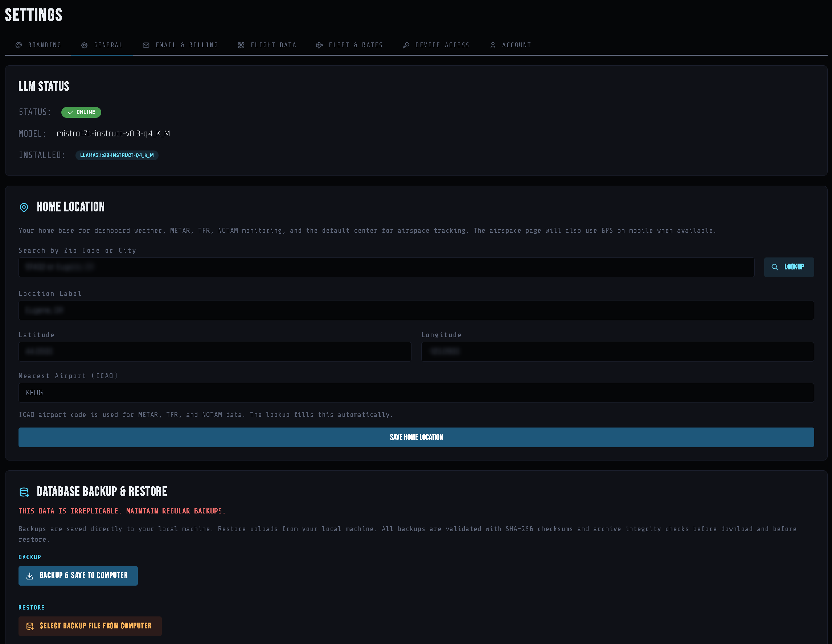The image size is (832, 644).
Task: Click the Longitude label
Action: click(x=442, y=335)
